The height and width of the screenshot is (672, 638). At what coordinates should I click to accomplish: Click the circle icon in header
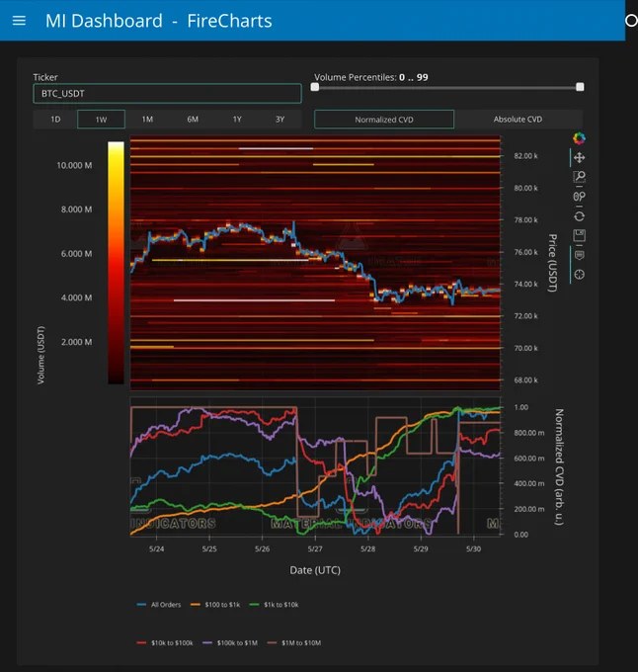(631, 21)
